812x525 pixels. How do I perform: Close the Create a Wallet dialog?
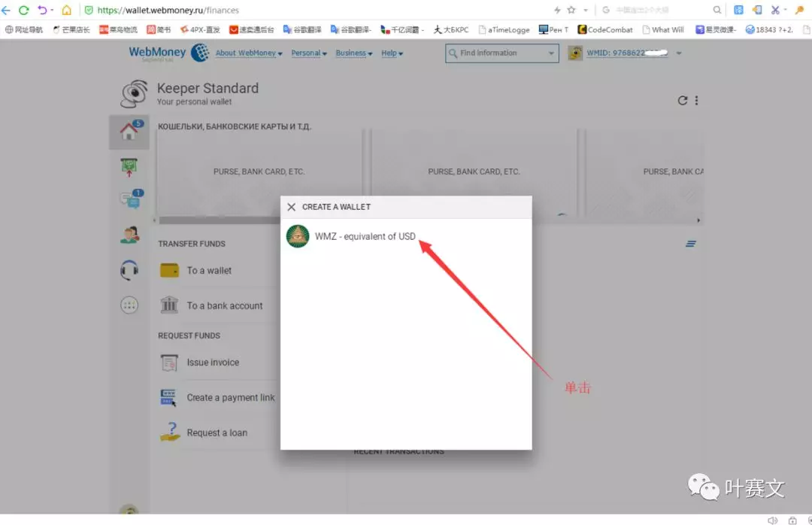[x=292, y=207]
